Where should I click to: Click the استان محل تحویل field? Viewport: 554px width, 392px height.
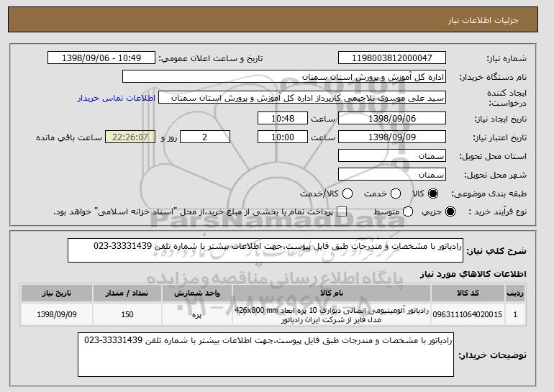(x=392, y=156)
